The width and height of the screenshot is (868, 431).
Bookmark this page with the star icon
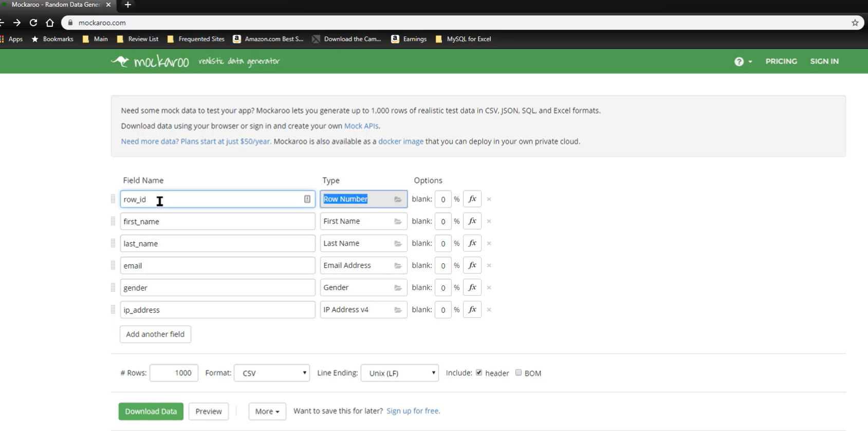pos(855,23)
